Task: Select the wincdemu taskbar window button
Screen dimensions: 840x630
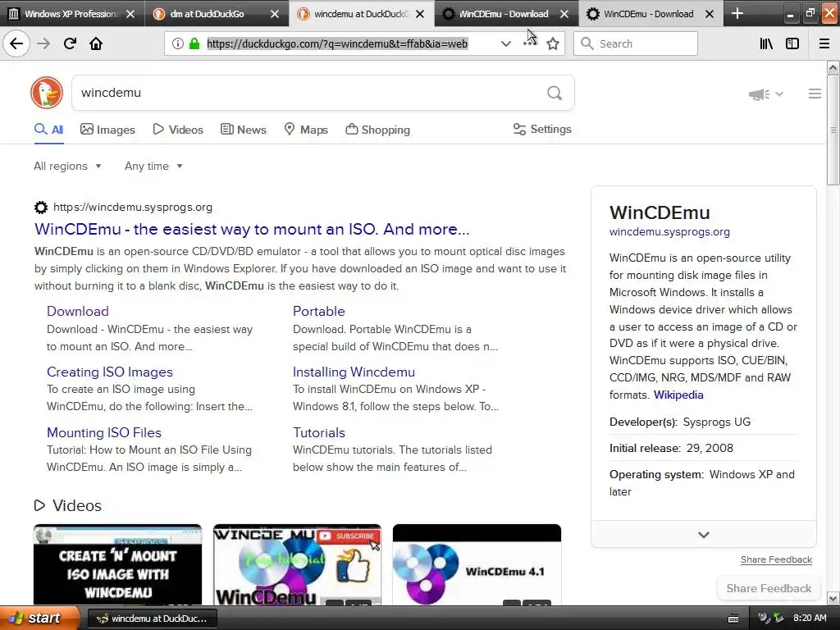Action: [152, 619]
